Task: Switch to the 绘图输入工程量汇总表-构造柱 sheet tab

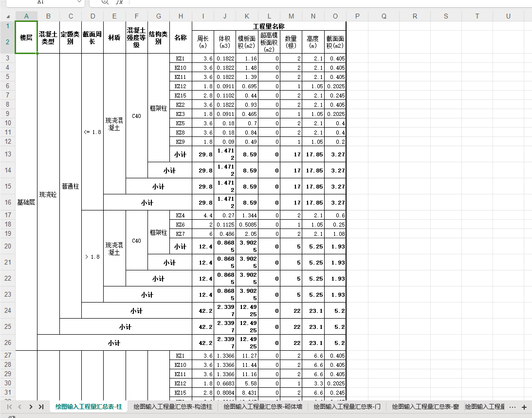Action: pos(173,406)
